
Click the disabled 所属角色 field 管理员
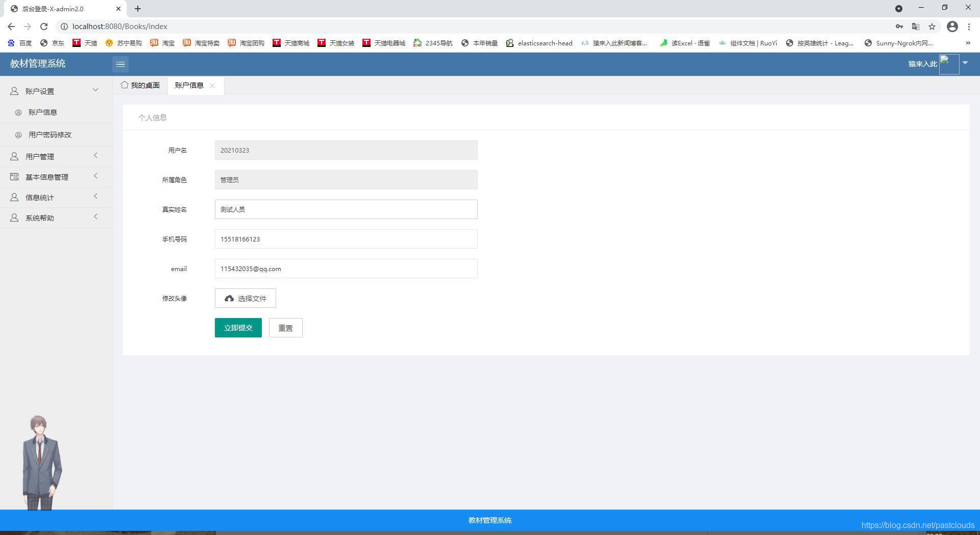346,180
